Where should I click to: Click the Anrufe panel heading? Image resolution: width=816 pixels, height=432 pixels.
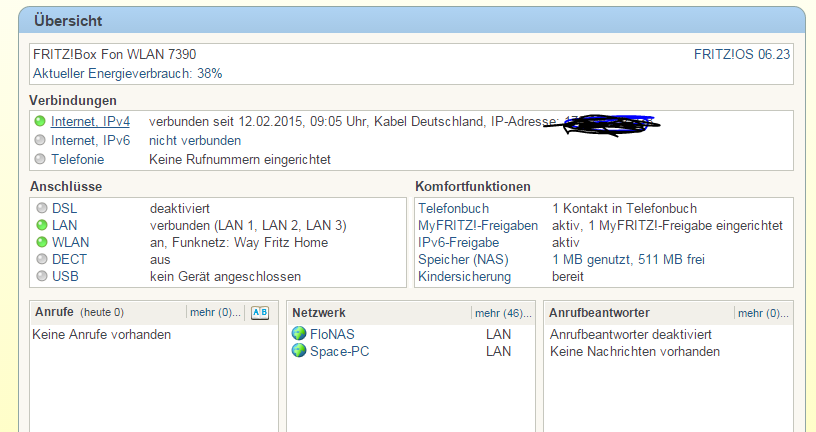pyautogui.click(x=54, y=312)
